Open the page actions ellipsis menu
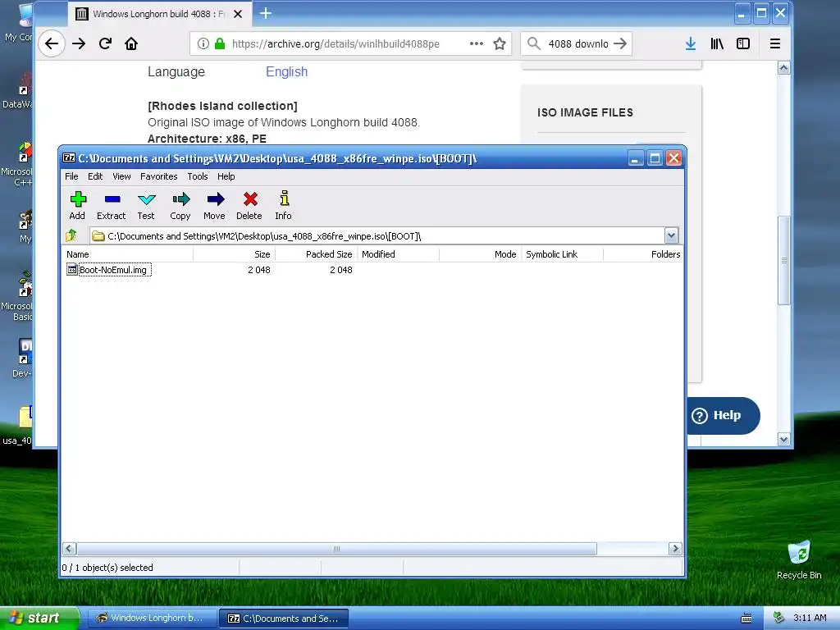This screenshot has width=840, height=630. 477,44
